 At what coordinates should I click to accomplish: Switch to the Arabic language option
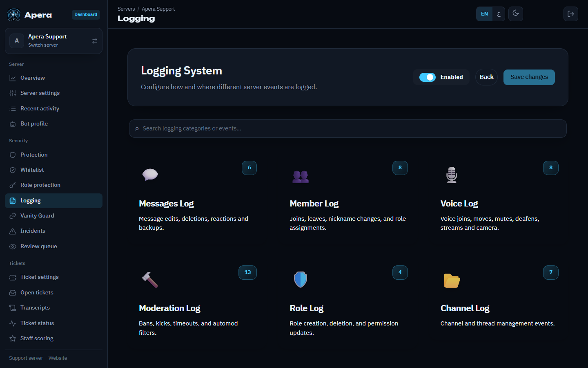(499, 14)
